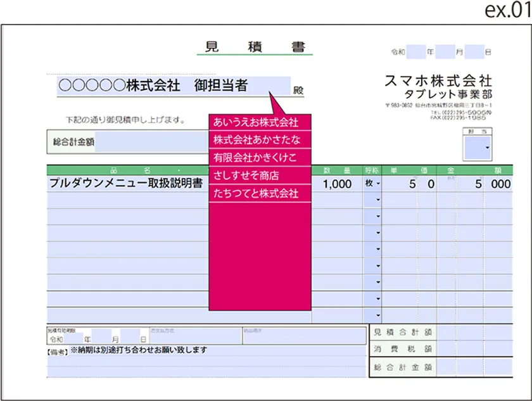The width and height of the screenshot is (532, 401).
Task: Click the 見積書 title
Action: (255, 47)
